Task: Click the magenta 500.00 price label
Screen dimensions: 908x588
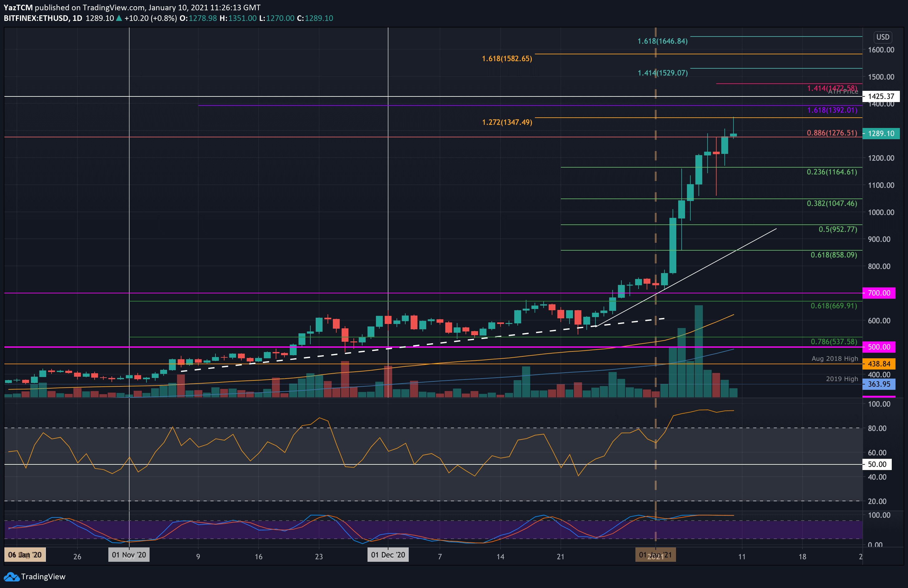Action: [x=879, y=347]
